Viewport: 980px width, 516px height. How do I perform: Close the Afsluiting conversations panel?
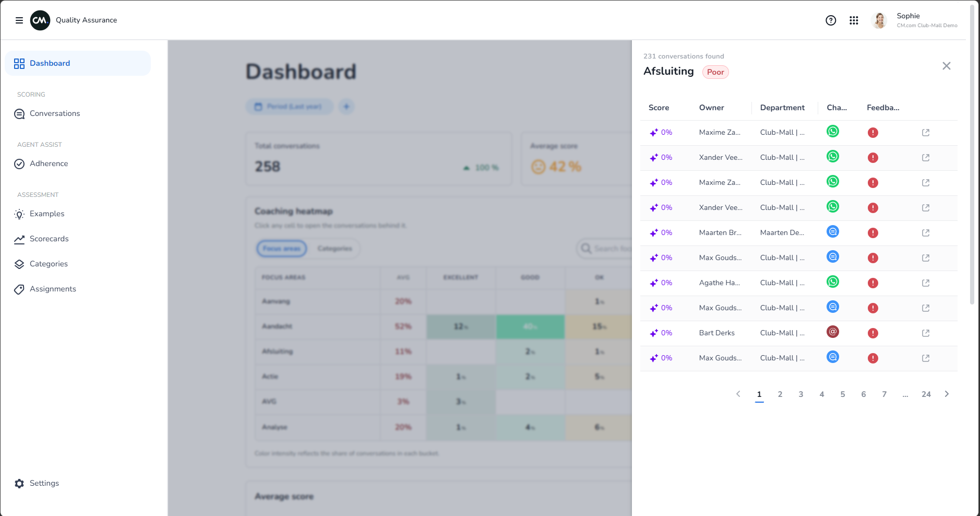947,66
